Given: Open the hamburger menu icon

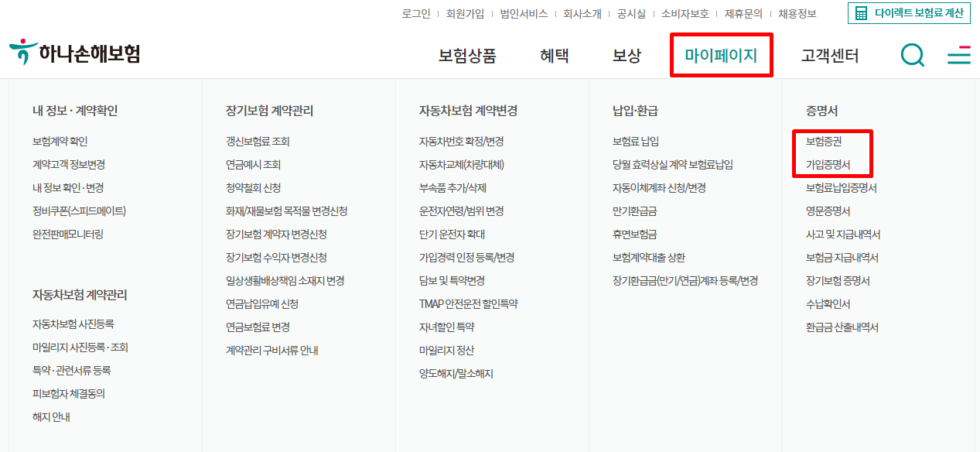Looking at the screenshot, I should click(959, 55).
